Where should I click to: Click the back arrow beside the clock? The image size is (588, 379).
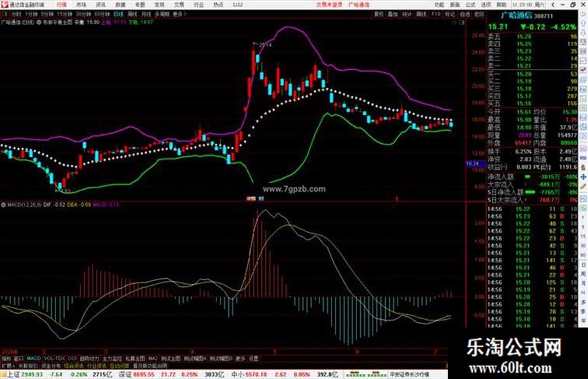pyautogui.click(x=553, y=5)
